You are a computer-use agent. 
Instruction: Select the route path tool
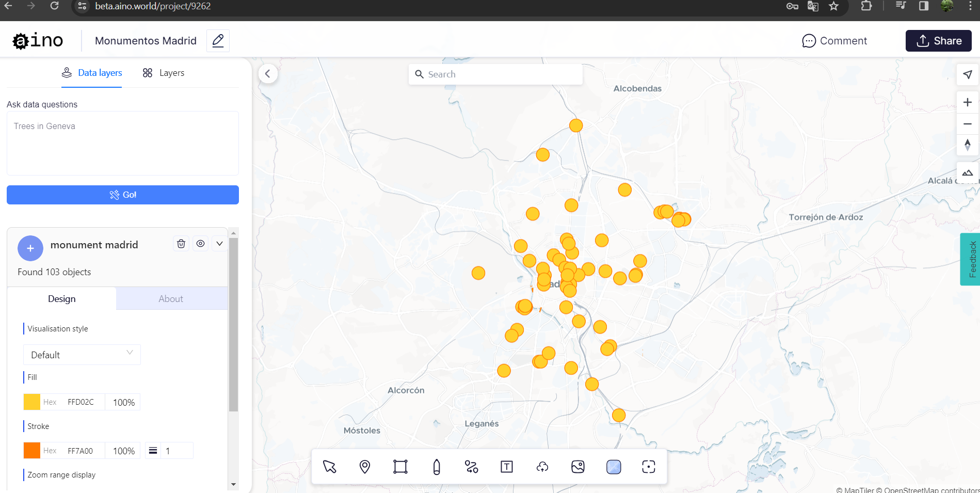point(471,467)
